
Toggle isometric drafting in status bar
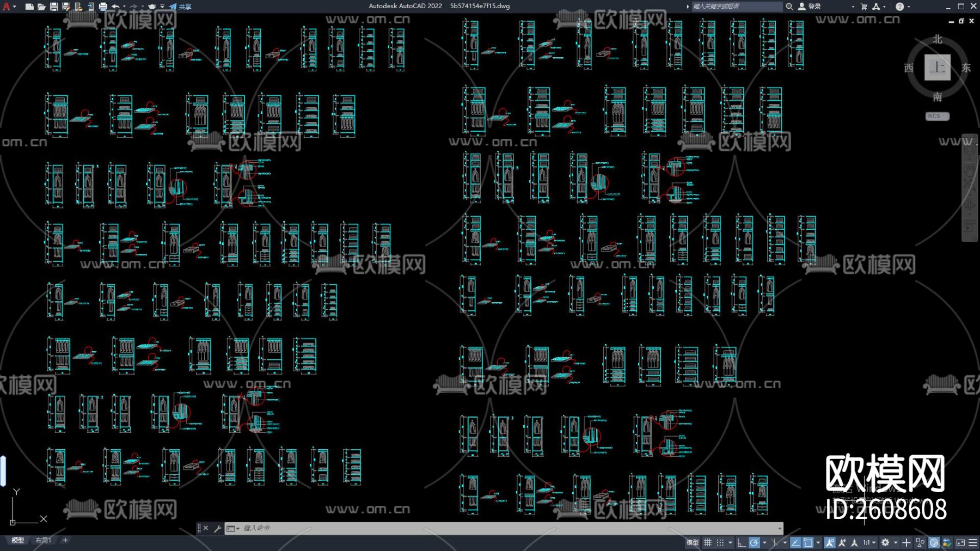[x=775, y=542]
